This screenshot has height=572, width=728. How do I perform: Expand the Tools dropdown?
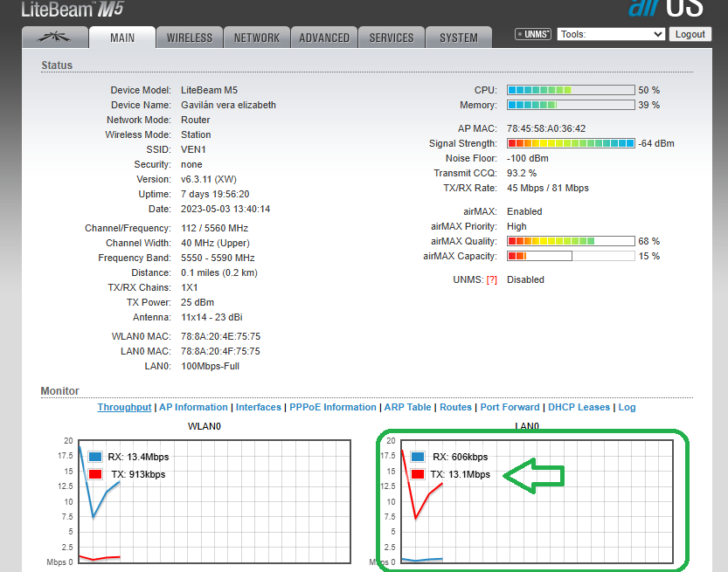pyautogui.click(x=611, y=34)
